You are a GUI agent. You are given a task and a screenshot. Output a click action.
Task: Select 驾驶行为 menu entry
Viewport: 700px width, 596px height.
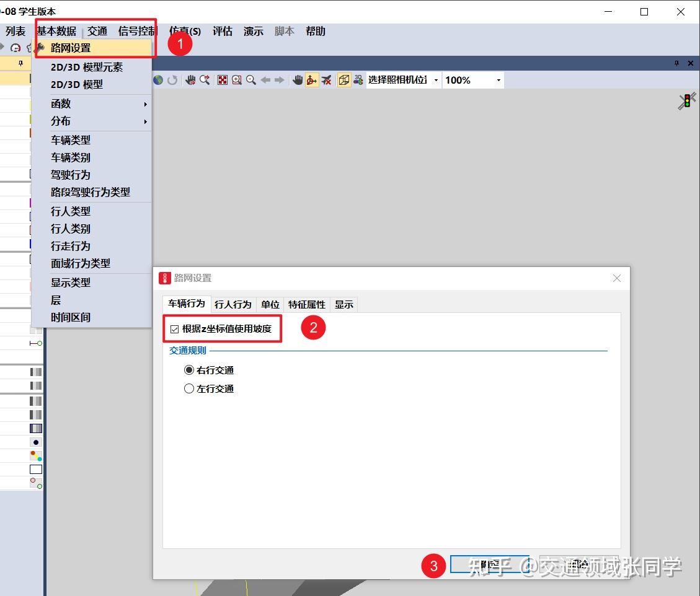tap(70, 175)
